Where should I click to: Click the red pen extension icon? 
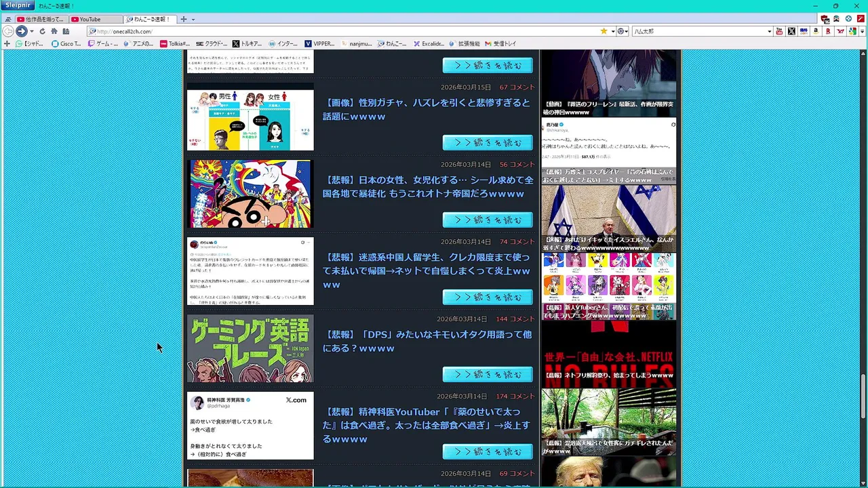861,19
